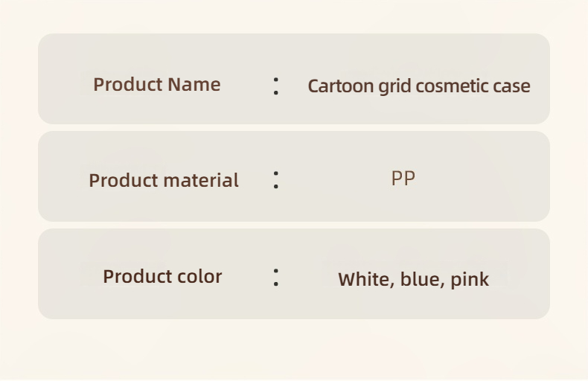Select the "Cartoon grid cosmetic case" text
588x381 pixels.
419,86
